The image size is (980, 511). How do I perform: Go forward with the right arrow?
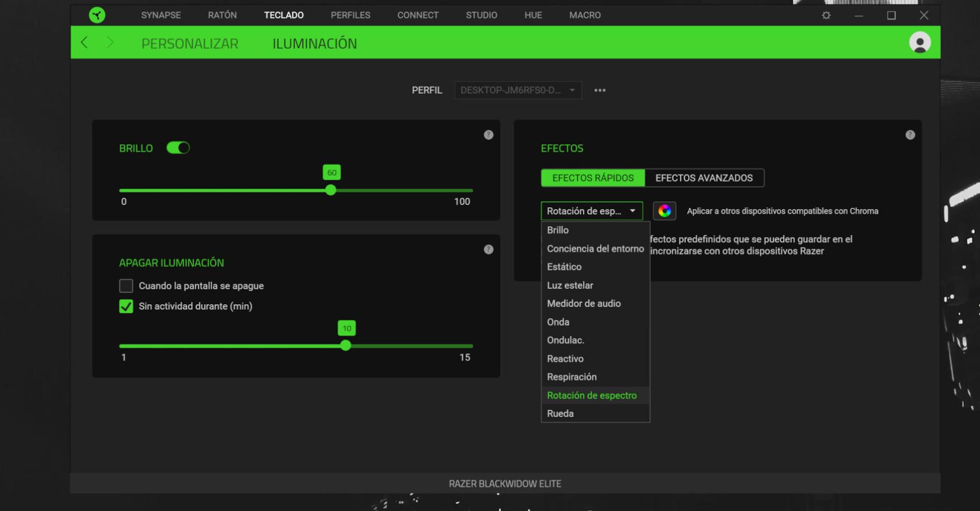click(x=110, y=42)
